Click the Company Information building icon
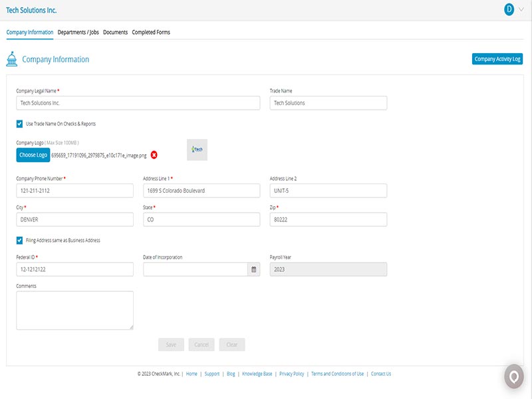The height and width of the screenshot is (399, 532). tap(11, 59)
